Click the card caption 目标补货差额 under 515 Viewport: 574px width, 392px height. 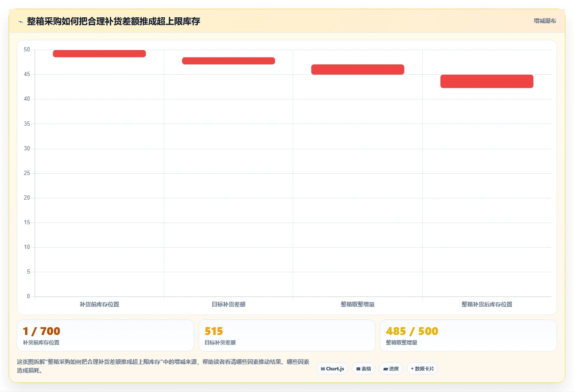[x=220, y=343]
